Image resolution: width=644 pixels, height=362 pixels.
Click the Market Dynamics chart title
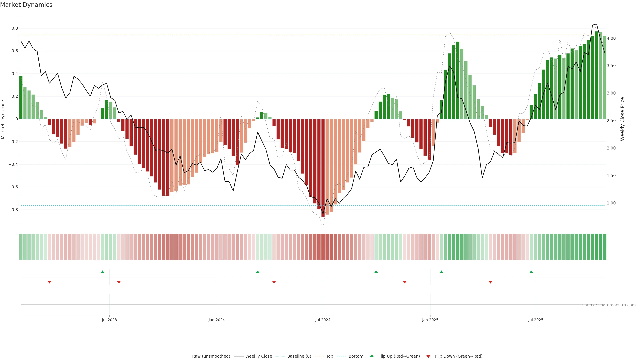[x=26, y=5]
